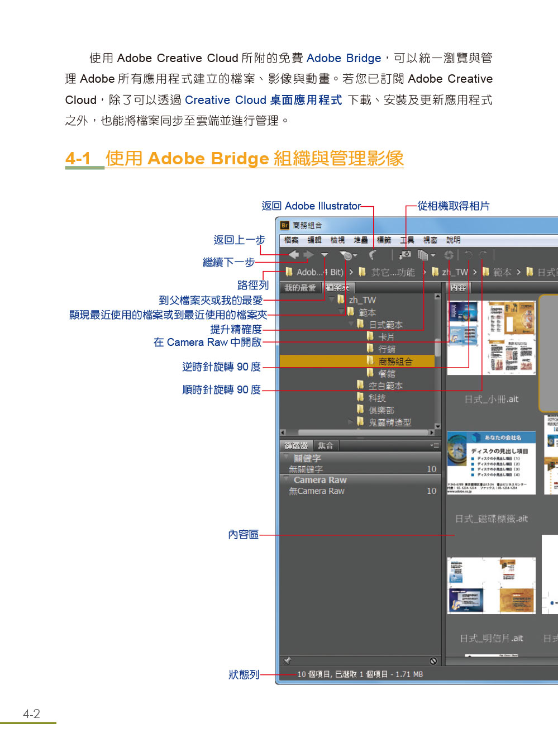Click the 其它...功能 path bar segment
The height and width of the screenshot is (756, 558).
tap(387, 272)
